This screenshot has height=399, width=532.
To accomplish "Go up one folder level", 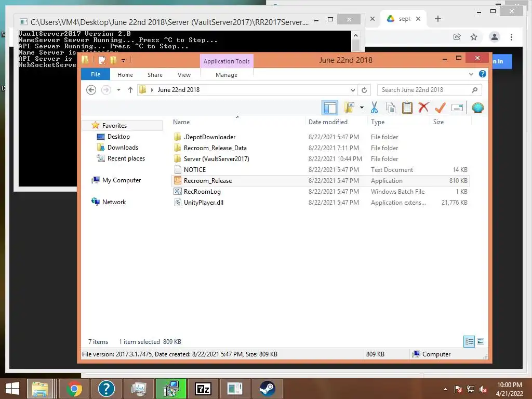I will pos(130,90).
